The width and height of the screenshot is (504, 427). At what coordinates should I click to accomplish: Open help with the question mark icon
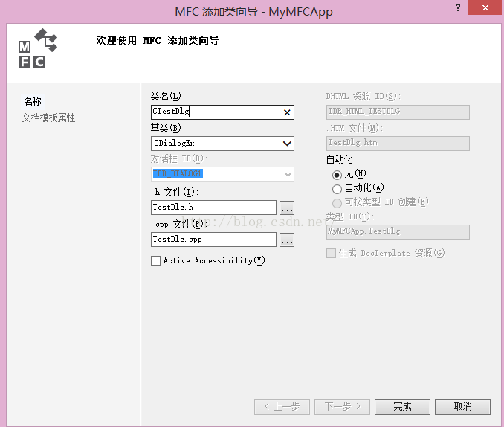point(458,7)
